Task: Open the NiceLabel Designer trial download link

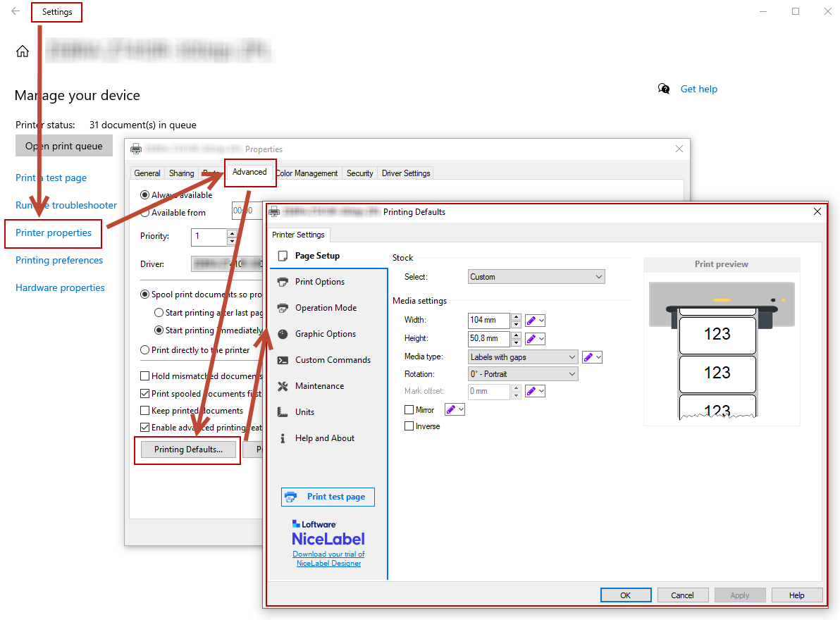Action: [328, 558]
